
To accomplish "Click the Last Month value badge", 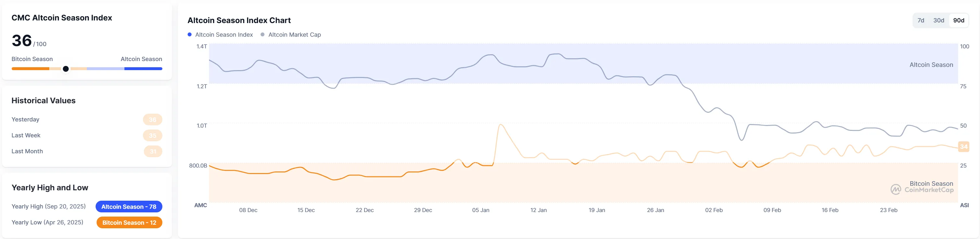I will point(153,152).
